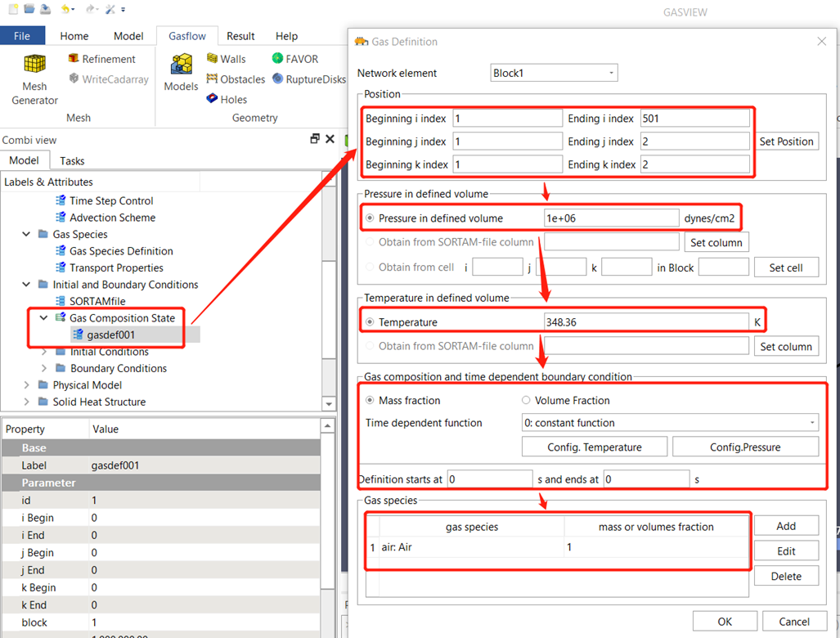The width and height of the screenshot is (840, 638).
Task: Click the Config. Temperature button
Action: [595, 447]
